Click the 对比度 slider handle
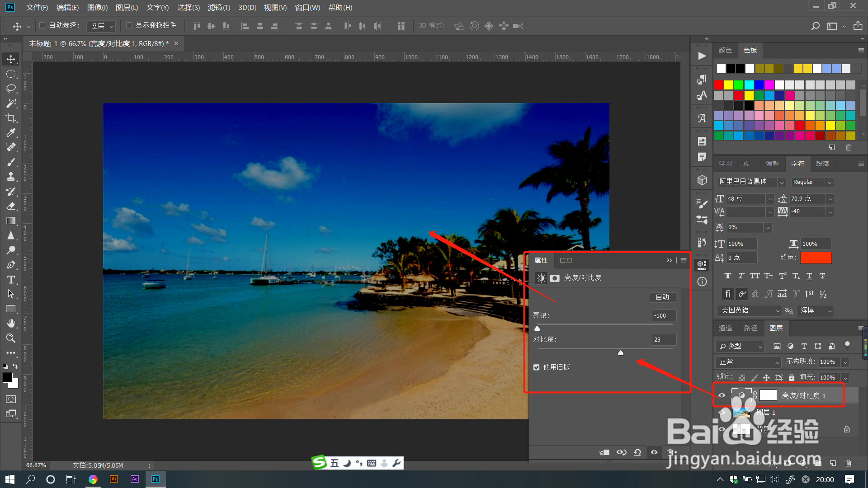 pos(621,352)
